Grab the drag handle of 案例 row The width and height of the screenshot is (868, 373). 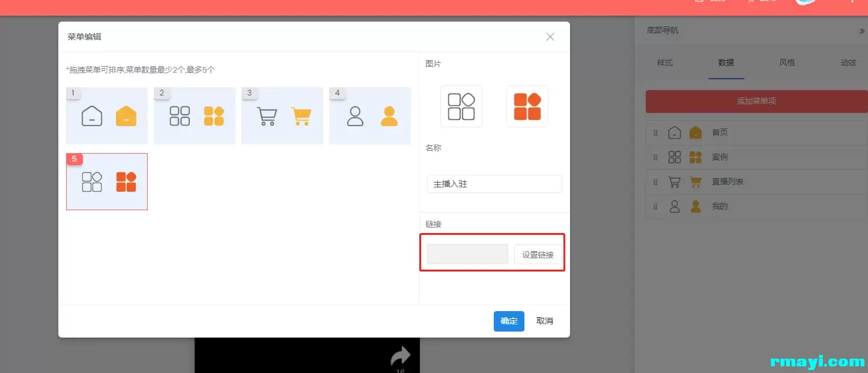click(655, 157)
